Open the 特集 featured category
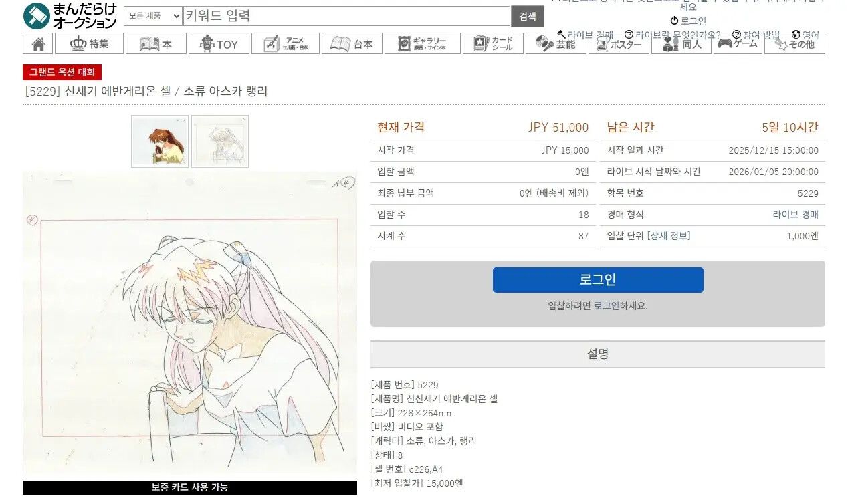854x504 pixels. point(89,43)
